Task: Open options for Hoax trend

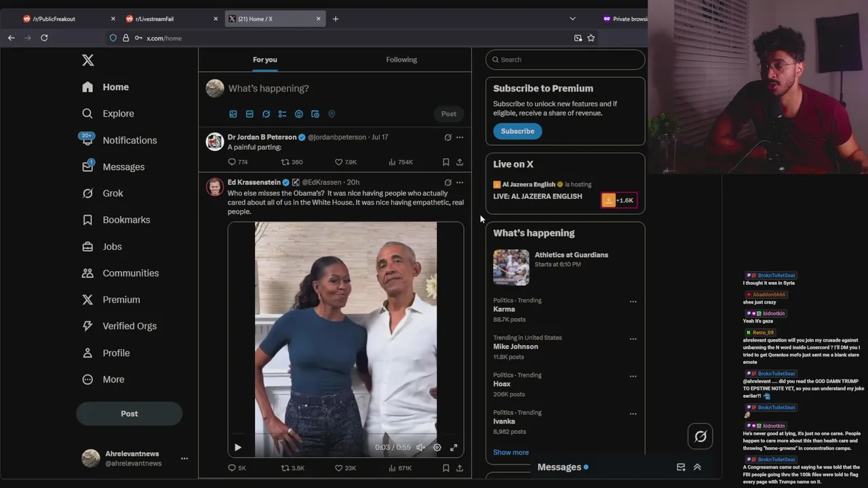Action: point(633,376)
